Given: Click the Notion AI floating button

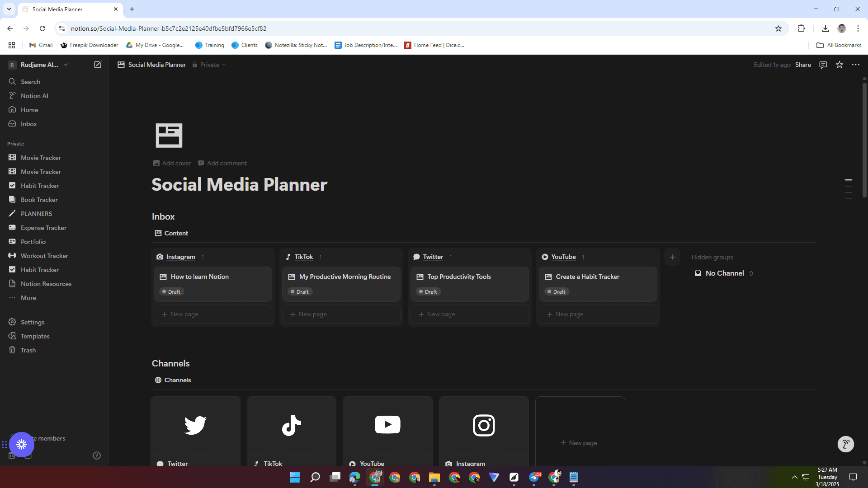Looking at the screenshot, I should tap(845, 444).
